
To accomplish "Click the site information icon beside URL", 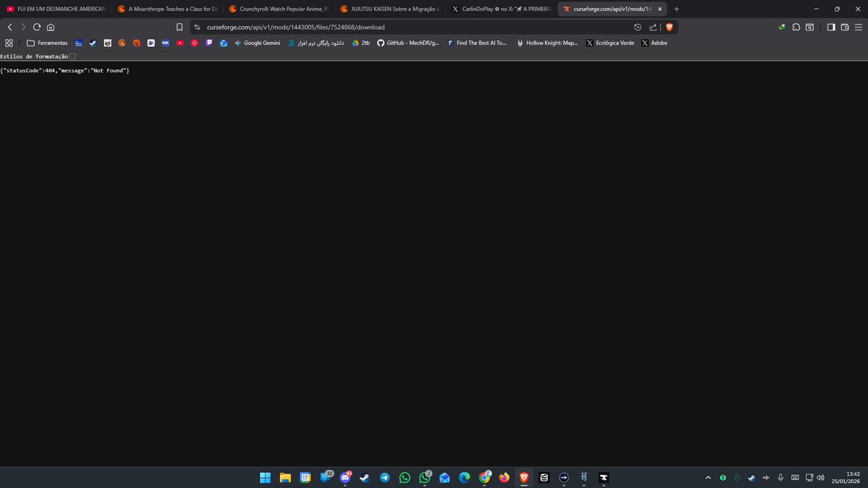I will tap(197, 27).
